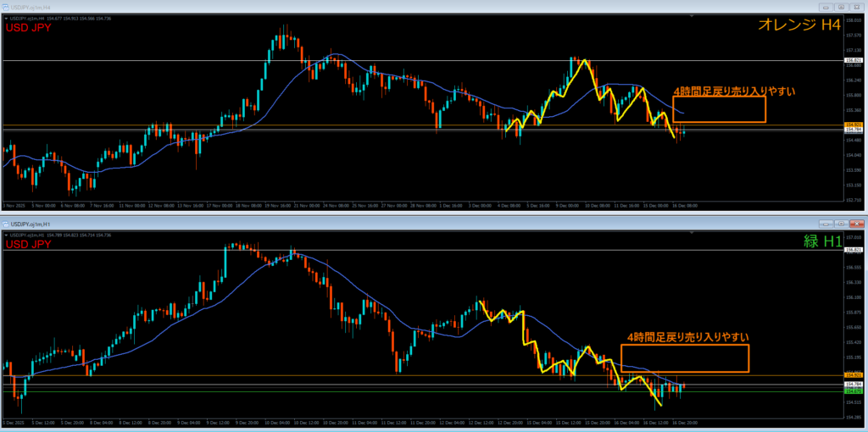Restore the USDJPY H1 chart window
This screenshot has height=432, width=868.
(842, 224)
